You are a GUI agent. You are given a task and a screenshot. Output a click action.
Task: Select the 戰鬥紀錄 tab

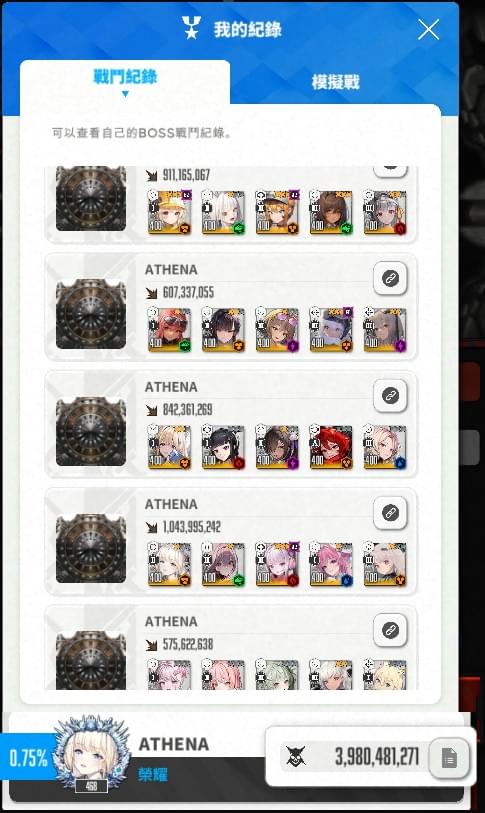coord(125,77)
